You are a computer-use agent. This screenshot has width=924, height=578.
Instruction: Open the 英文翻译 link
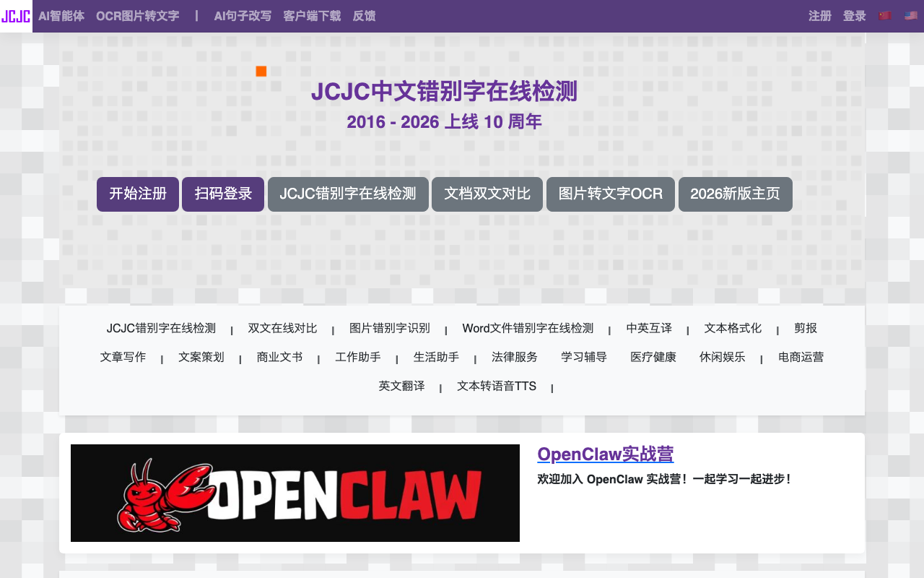click(401, 386)
